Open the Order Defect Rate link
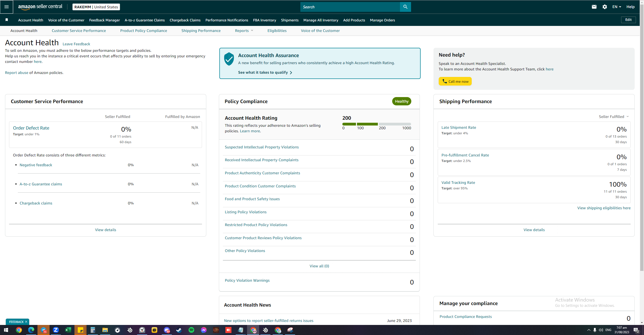644x335 pixels. [x=31, y=128]
